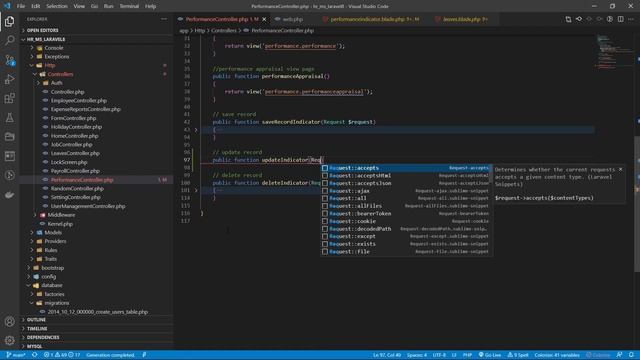Image resolution: width=640 pixels, height=360 pixels.
Task: Click the Synchronize Changes icon in status bar
Action: [35, 355]
